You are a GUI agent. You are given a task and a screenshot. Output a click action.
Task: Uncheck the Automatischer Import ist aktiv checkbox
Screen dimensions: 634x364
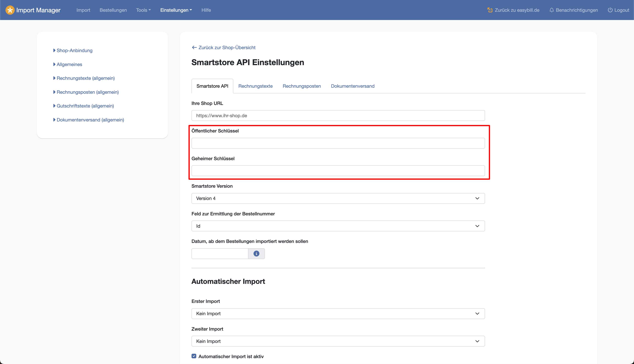click(194, 356)
